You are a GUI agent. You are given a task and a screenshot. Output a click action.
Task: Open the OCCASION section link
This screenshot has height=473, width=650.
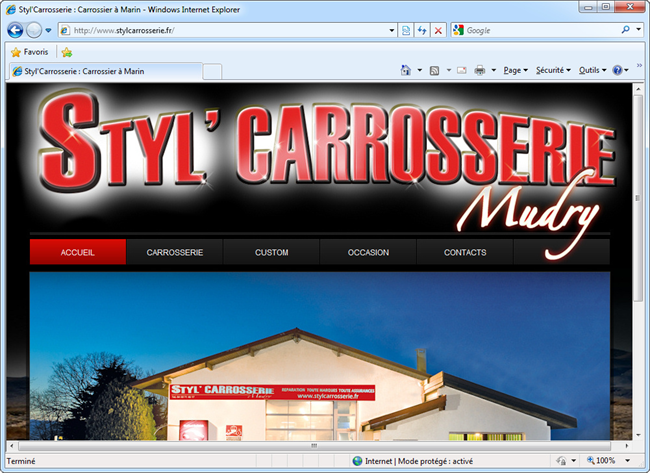point(368,253)
